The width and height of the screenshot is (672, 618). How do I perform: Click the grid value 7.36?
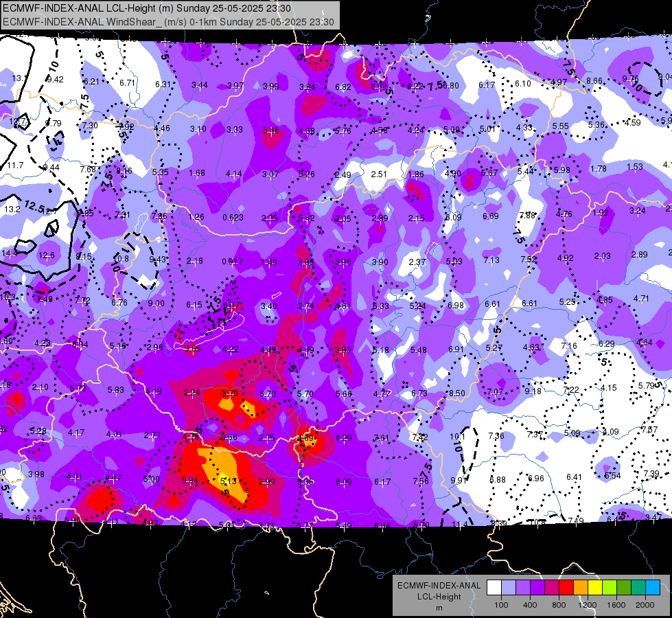[x=496, y=435]
